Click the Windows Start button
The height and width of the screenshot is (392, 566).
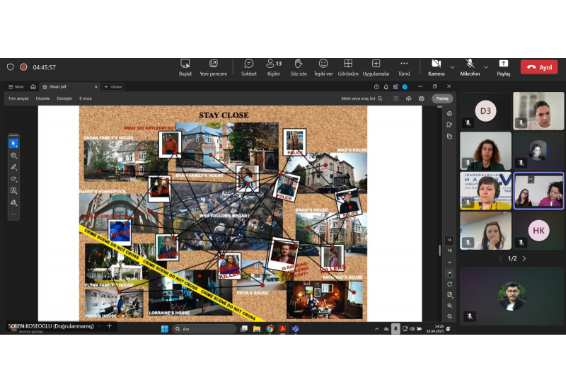165,328
